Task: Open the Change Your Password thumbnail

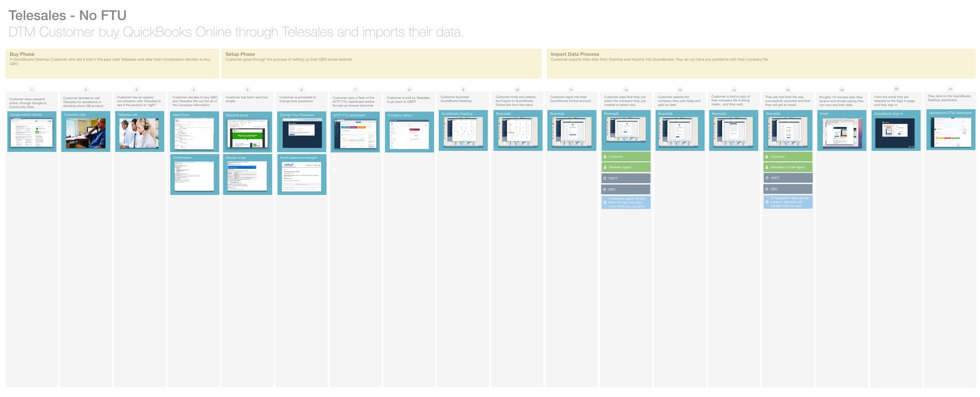Action: coord(302,134)
